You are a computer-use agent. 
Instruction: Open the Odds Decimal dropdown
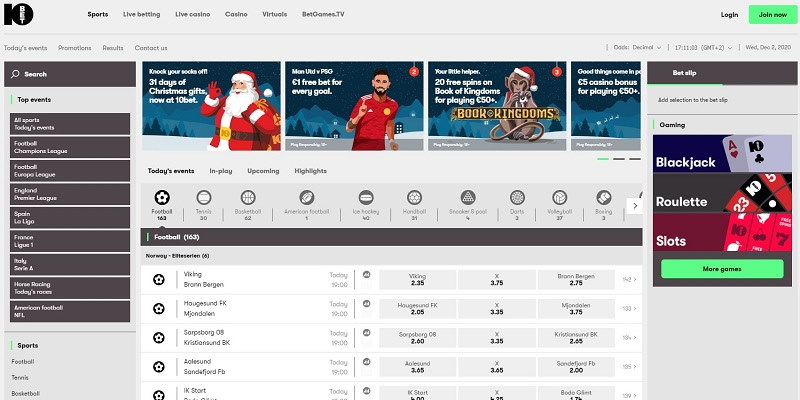pyautogui.click(x=637, y=47)
